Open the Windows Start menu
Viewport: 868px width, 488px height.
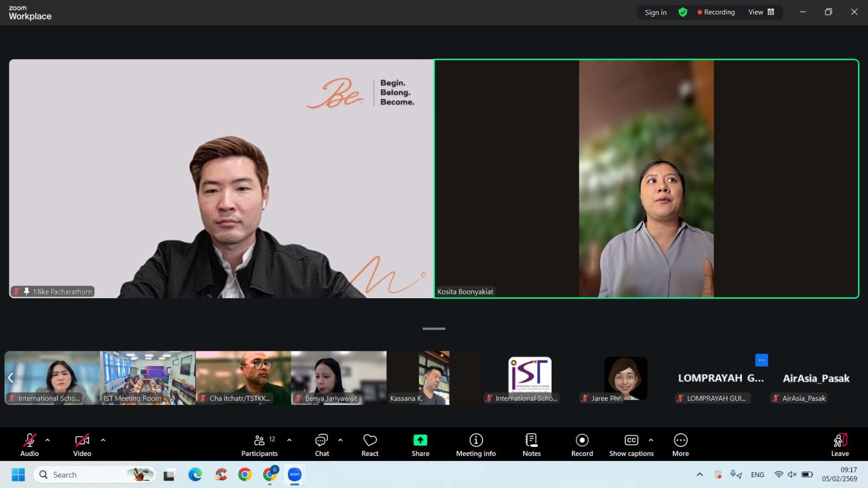[x=18, y=475]
